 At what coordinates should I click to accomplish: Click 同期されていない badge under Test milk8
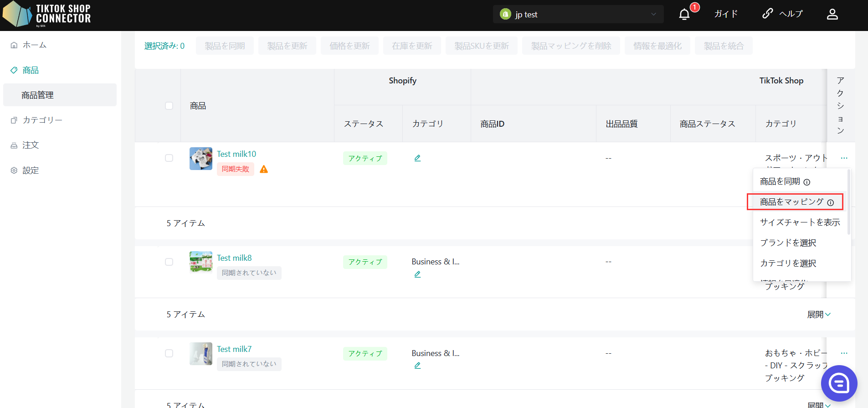pyautogui.click(x=249, y=273)
